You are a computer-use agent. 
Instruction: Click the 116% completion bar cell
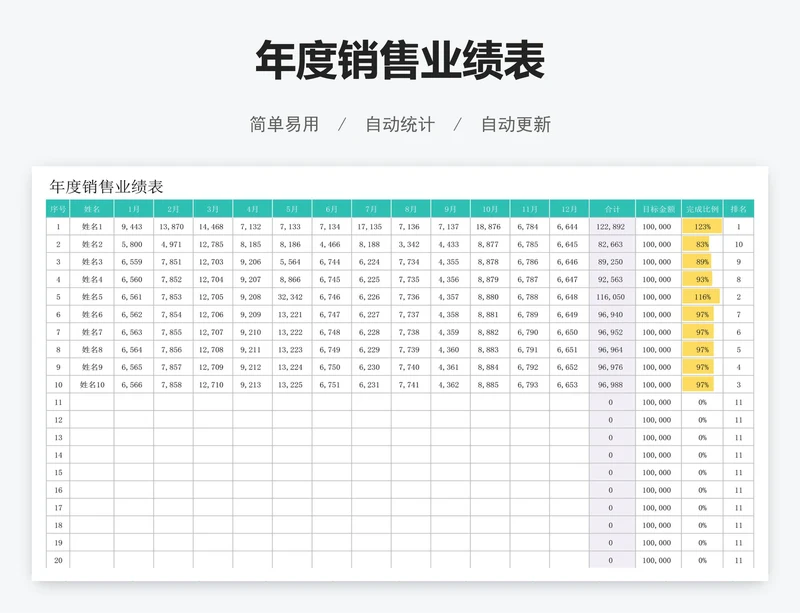[702, 297]
